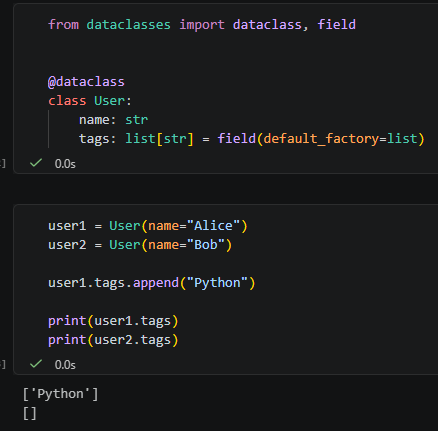
Task: Click 'field(default_factory=list)' in tags line
Action: click(x=321, y=139)
